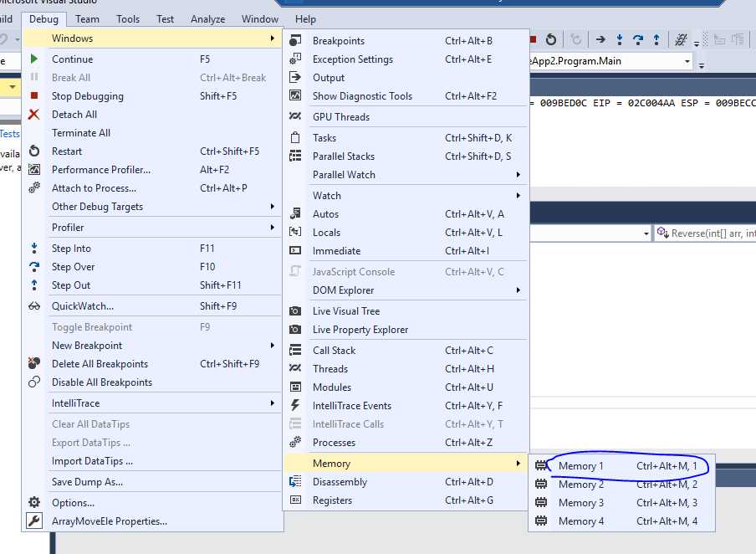Click the IntelliTrace Events lightning icon
756x554 pixels.
pos(295,405)
